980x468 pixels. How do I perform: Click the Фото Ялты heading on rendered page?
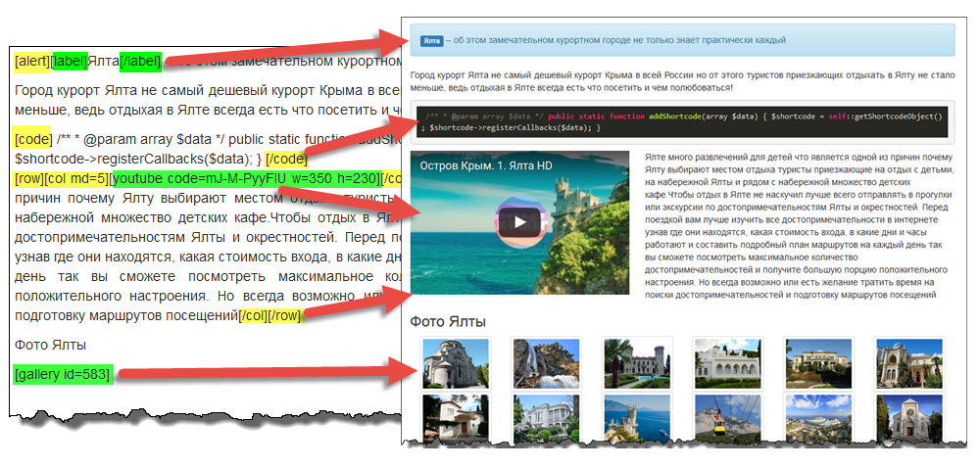tap(448, 322)
